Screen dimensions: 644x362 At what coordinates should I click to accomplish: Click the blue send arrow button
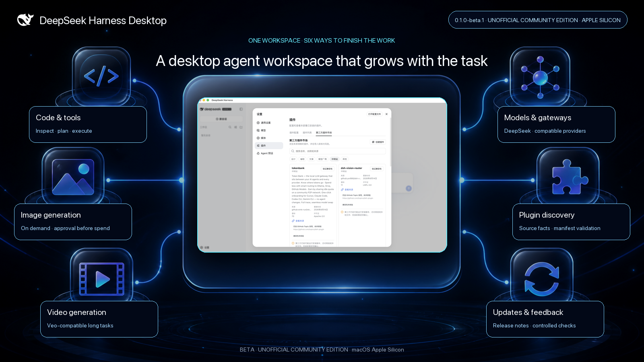[409, 188]
